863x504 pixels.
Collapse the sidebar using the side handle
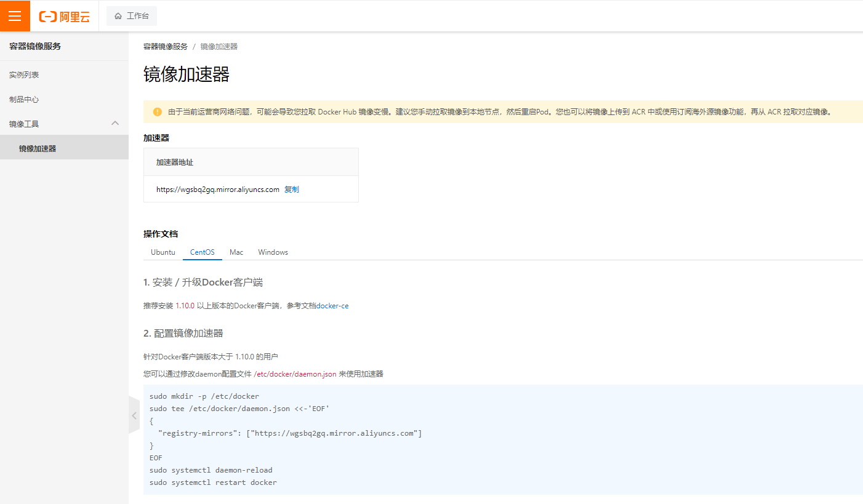pyautogui.click(x=134, y=415)
